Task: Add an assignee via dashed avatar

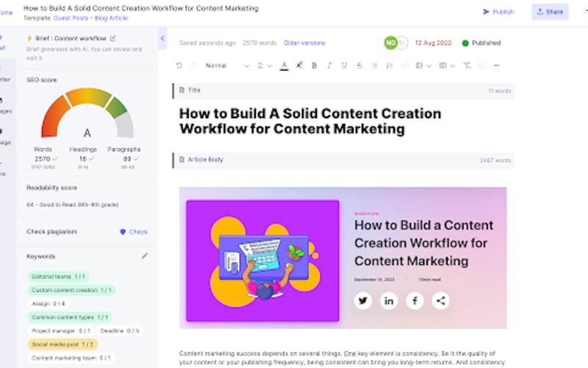Action: [402, 43]
